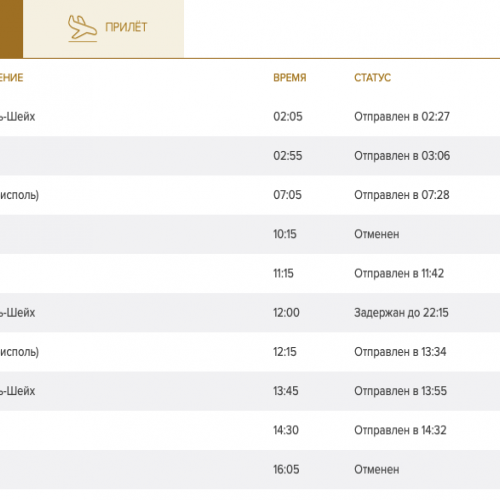This screenshot has height=500, width=500.
Task: Click the Отменен status at 10:15
Action: click(x=377, y=234)
